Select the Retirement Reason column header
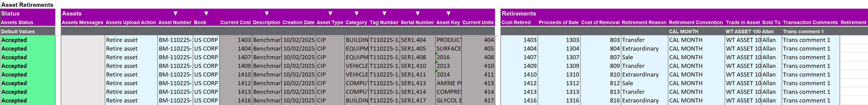 click(644, 23)
